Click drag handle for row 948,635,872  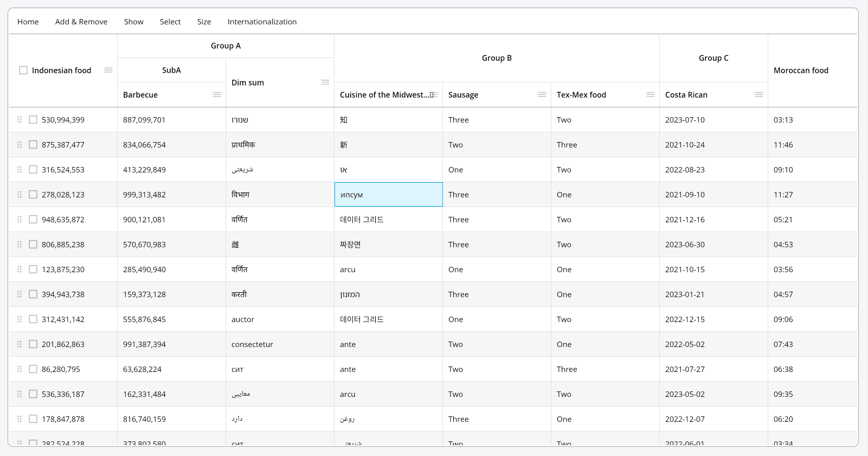[x=20, y=220]
